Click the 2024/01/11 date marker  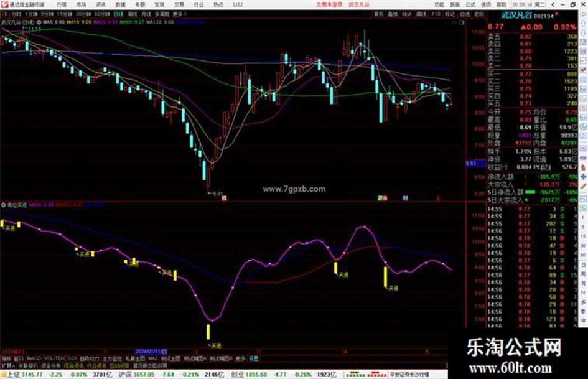point(151,352)
